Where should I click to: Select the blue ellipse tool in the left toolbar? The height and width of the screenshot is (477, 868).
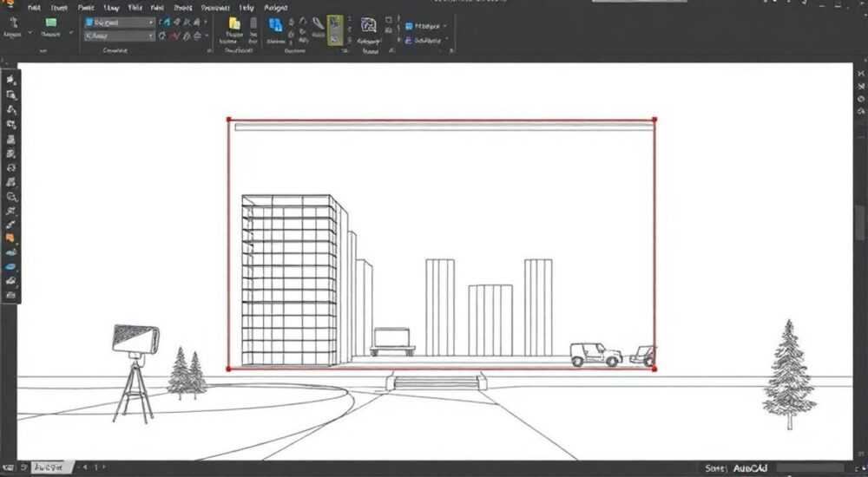point(11,267)
